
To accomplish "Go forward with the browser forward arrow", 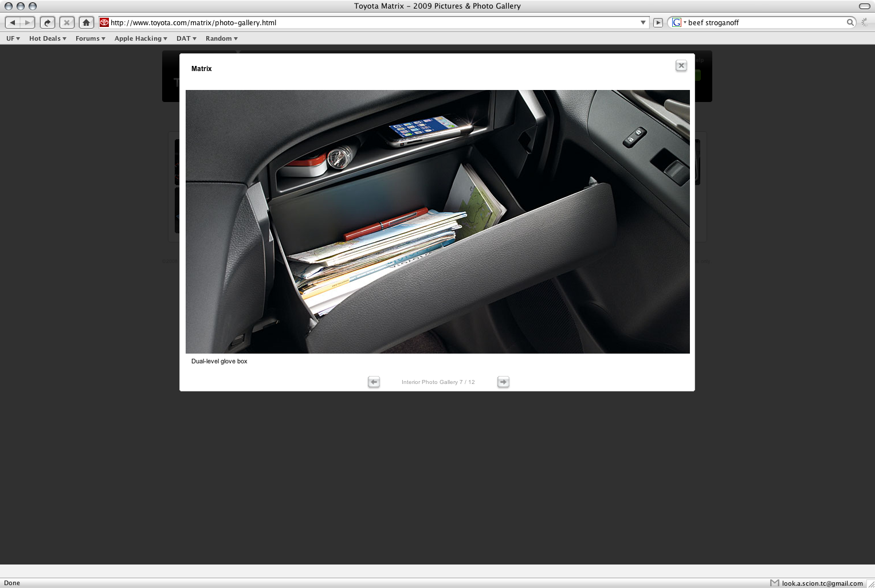I will click(x=28, y=22).
